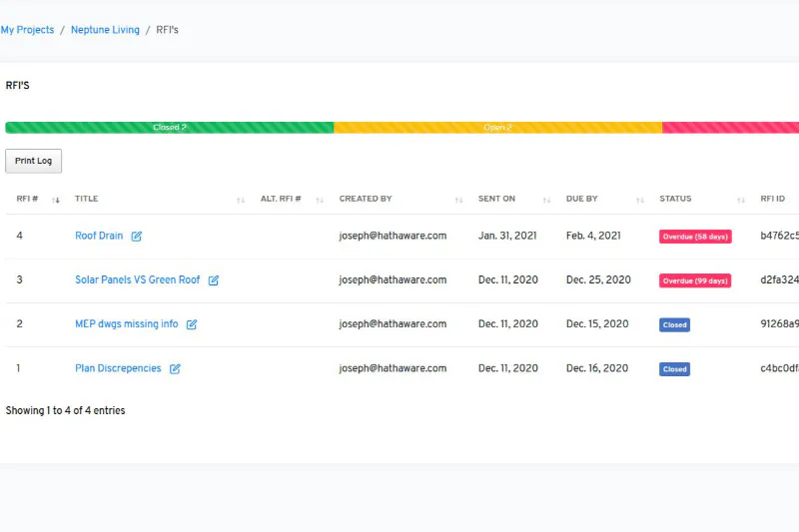
Task: Click Overdue (58 days) status badge
Action: tap(695, 237)
